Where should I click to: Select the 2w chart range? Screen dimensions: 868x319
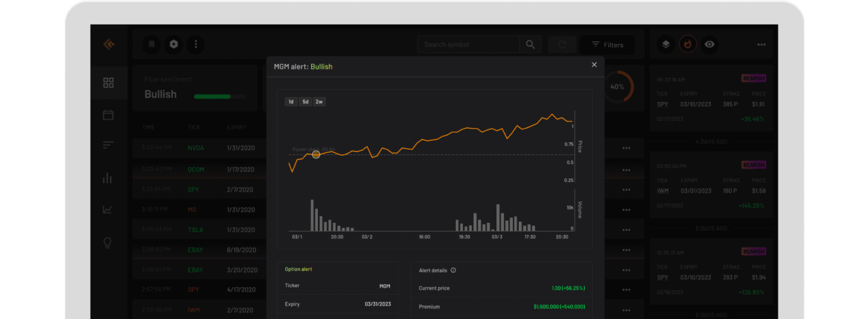coord(319,101)
